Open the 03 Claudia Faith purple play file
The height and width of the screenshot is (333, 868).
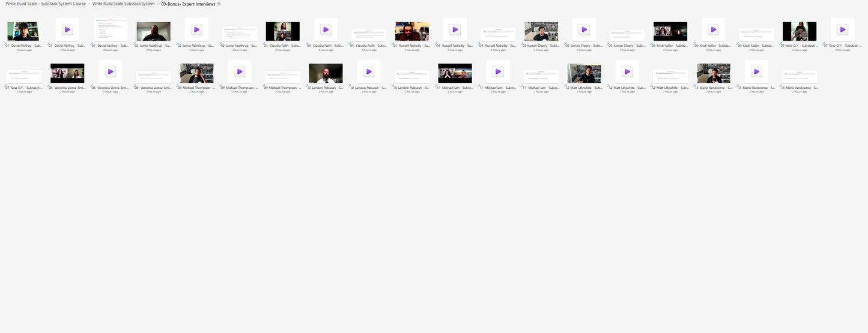(326, 29)
